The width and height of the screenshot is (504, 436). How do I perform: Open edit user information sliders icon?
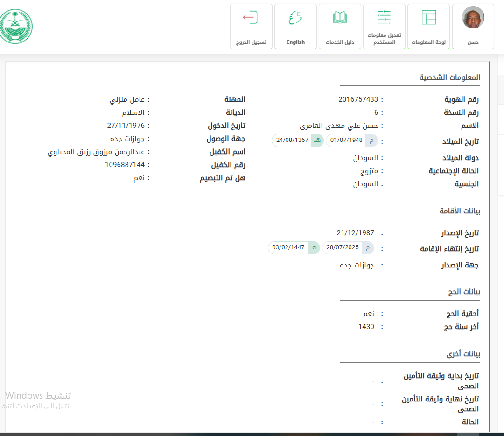[x=384, y=17]
